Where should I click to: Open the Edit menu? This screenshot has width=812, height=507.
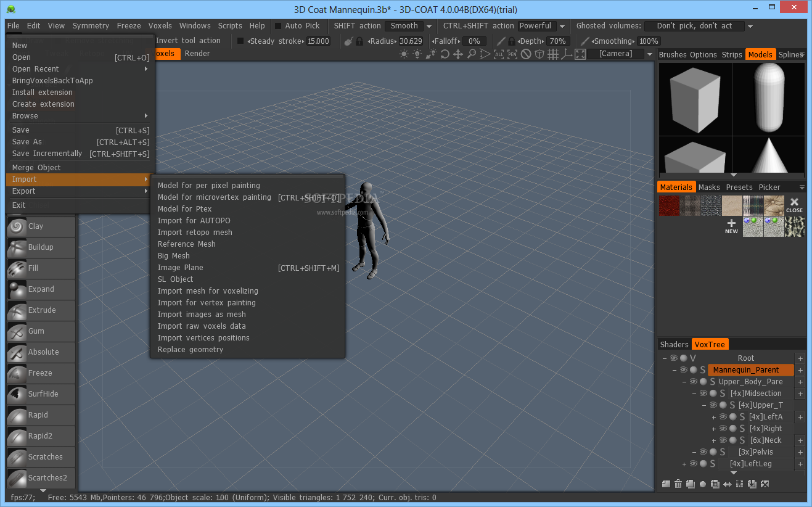34,26
